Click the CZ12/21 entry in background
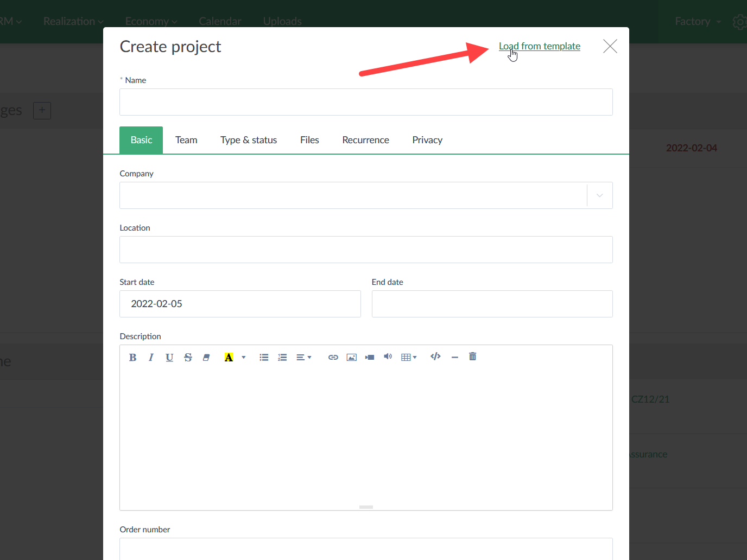 click(x=650, y=399)
